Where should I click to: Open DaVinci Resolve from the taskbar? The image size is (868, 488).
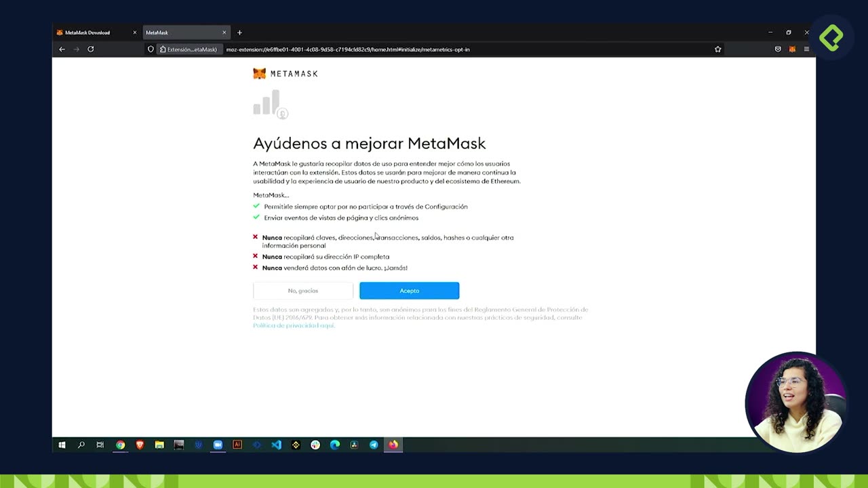pos(354,445)
